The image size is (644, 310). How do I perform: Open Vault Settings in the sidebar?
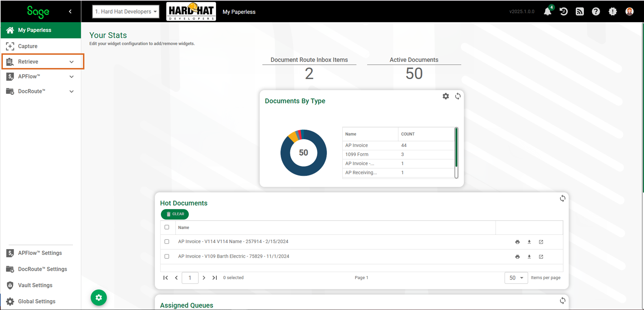point(35,285)
